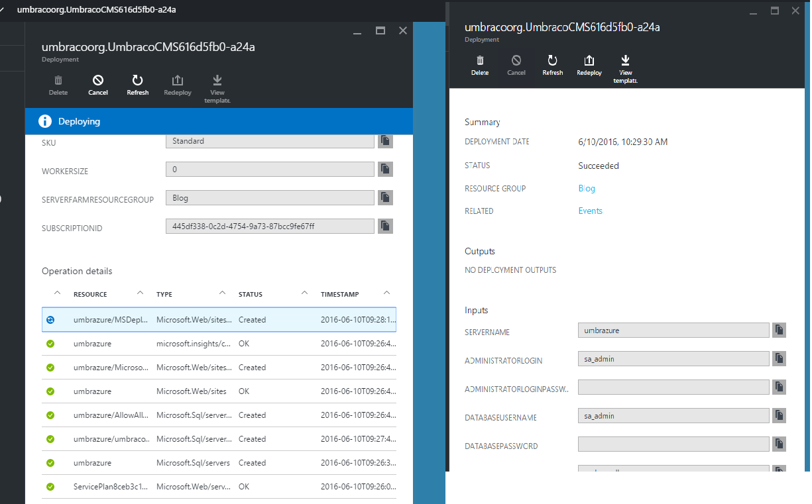The height and width of the screenshot is (504, 812).
Task: Maximize the left deploying blade
Action: tap(380, 30)
